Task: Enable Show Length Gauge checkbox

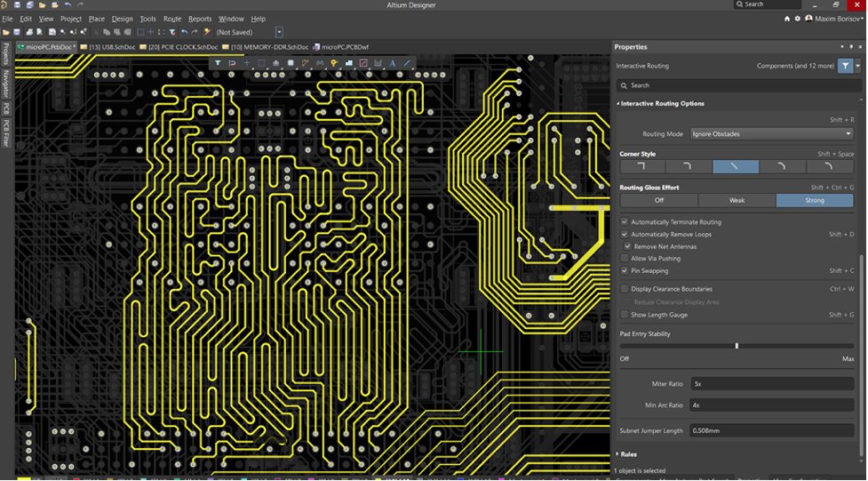Action: [x=625, y=315]
